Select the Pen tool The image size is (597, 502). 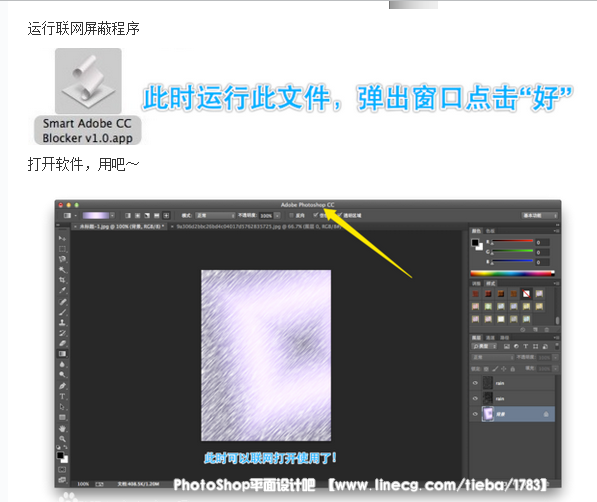[x=62, y=386]
